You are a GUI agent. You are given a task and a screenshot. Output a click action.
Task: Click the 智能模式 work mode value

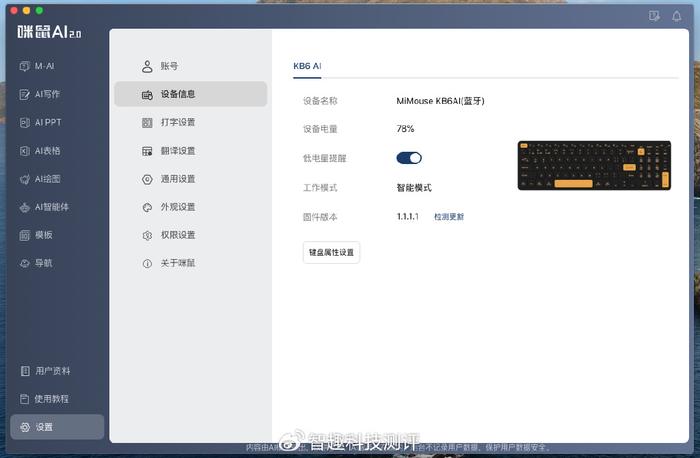point(414,188)
